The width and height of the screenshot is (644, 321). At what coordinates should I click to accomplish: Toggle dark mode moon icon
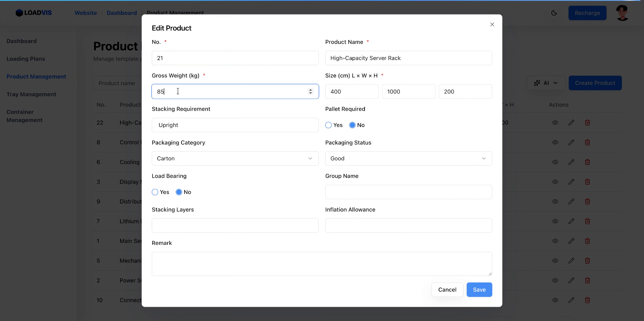click(554, 13)
